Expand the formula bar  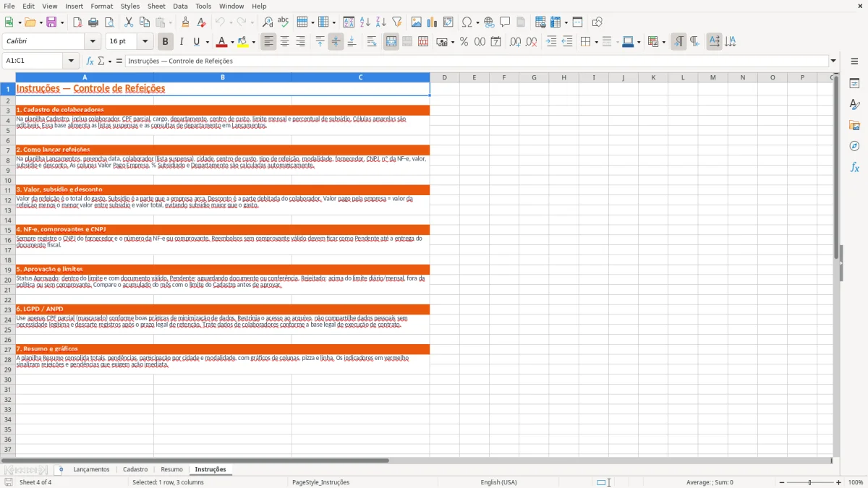point(833,61)
